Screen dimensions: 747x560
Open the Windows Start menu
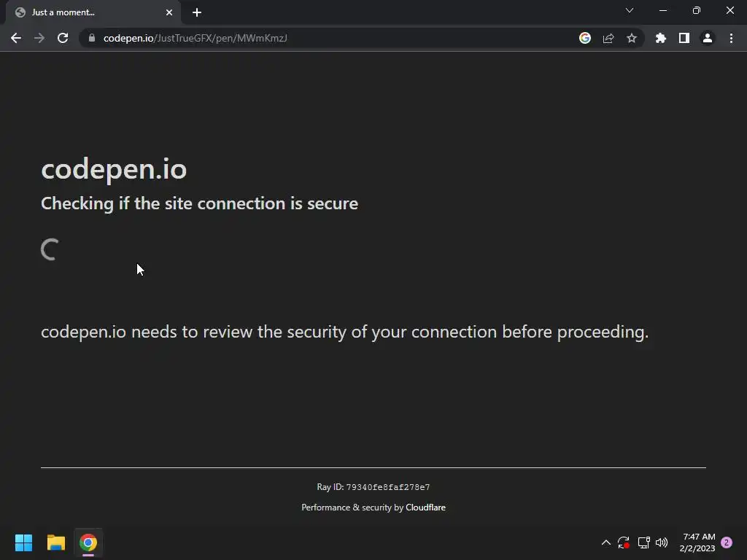click(x=23, y=542)
